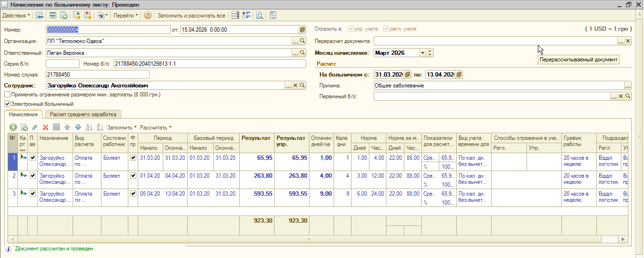644x258 pixels.
Task: Click the Номер случая input field
Action: click(x=97, y=75)
